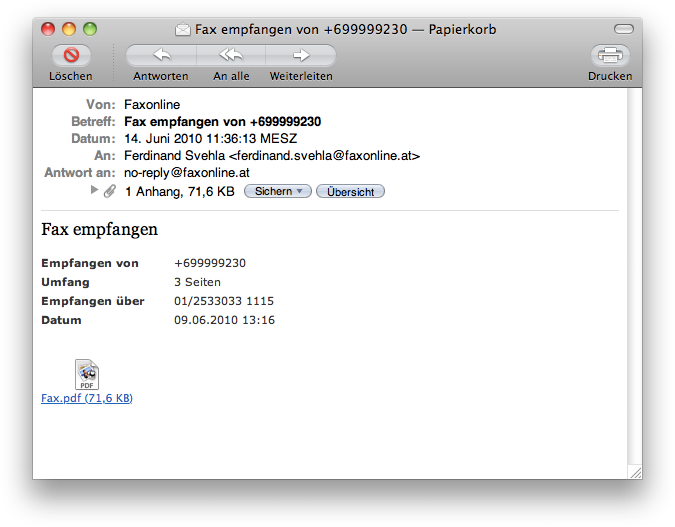Image resolution: width=675 pixels, height=527 pixels.
Task: Open the Fax.pdf attachment icon
Action: [x=87, y=375]
